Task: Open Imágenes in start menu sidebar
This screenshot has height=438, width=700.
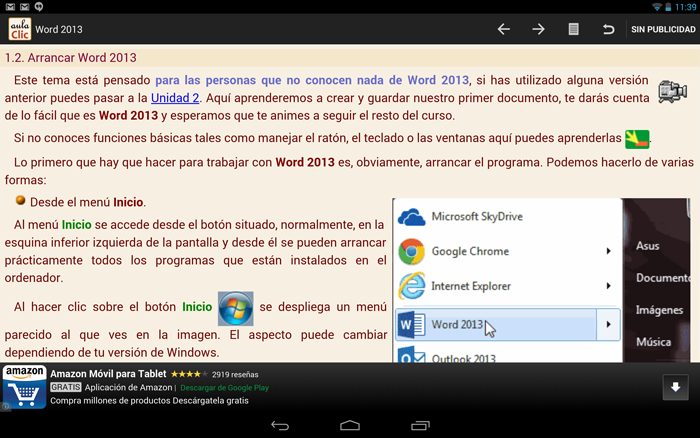Action: click(659, 310)
